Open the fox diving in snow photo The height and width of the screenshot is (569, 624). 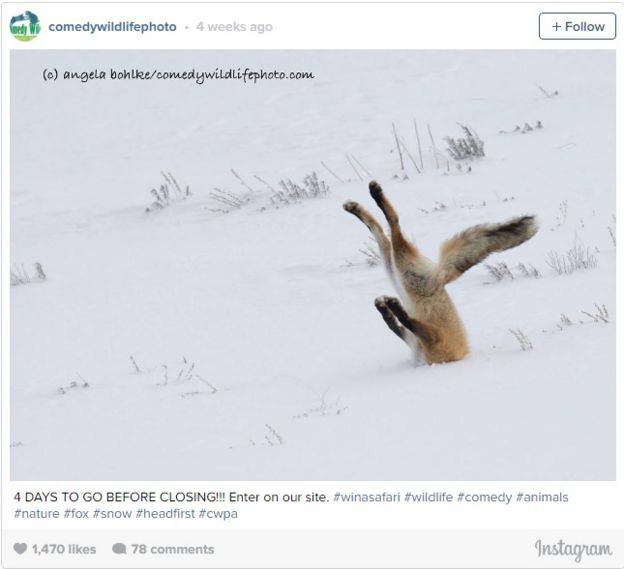point(313,265)
